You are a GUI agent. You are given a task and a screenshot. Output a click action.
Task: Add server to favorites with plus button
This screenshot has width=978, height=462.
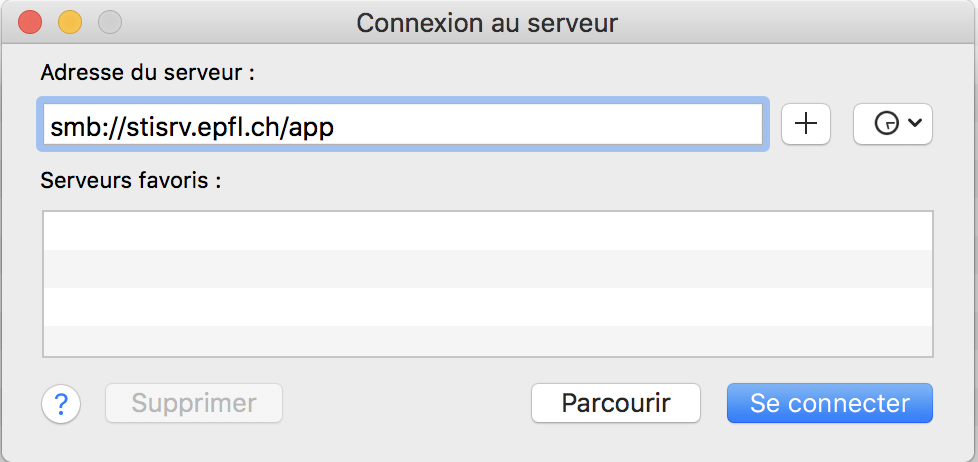[x=805, y=123]
